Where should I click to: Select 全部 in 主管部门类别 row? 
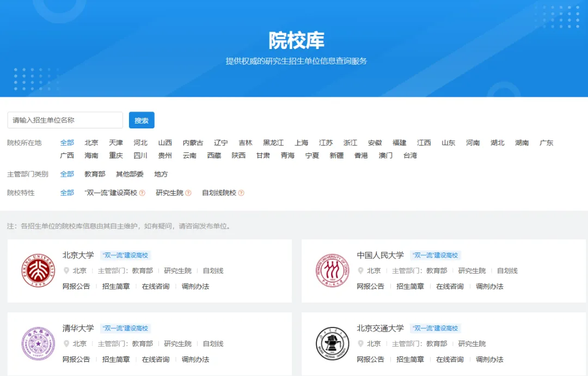pos(67,174)
